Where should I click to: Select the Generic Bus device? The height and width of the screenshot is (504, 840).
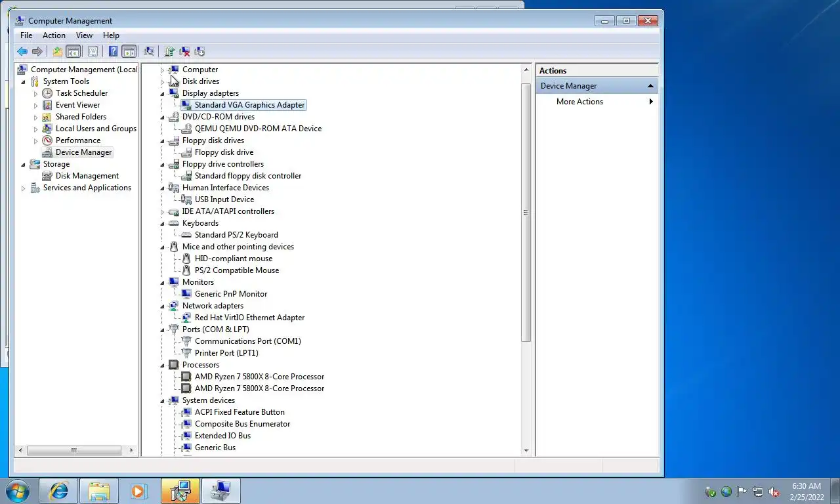click(x=215, y=448)
